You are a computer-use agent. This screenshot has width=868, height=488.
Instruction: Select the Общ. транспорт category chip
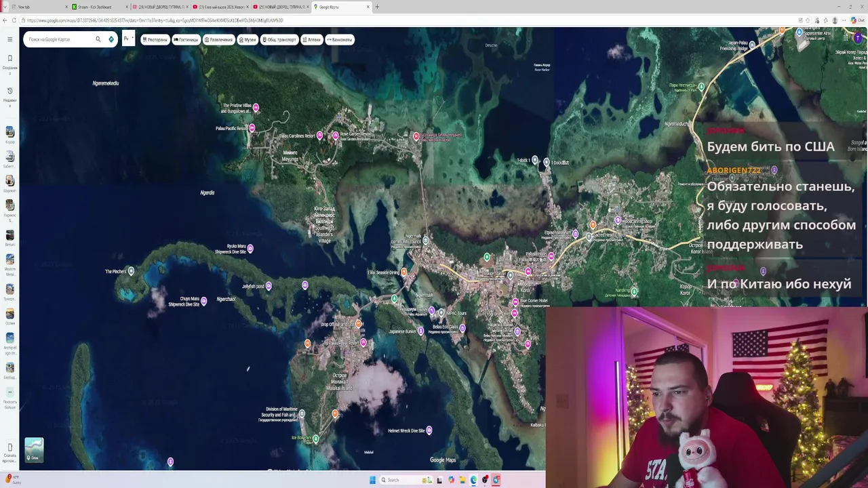279,39
